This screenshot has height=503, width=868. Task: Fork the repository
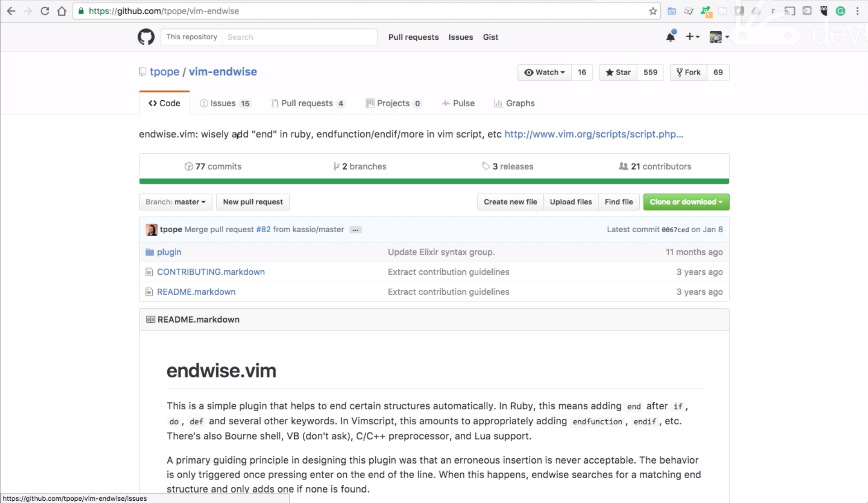(x=688, y=72)
